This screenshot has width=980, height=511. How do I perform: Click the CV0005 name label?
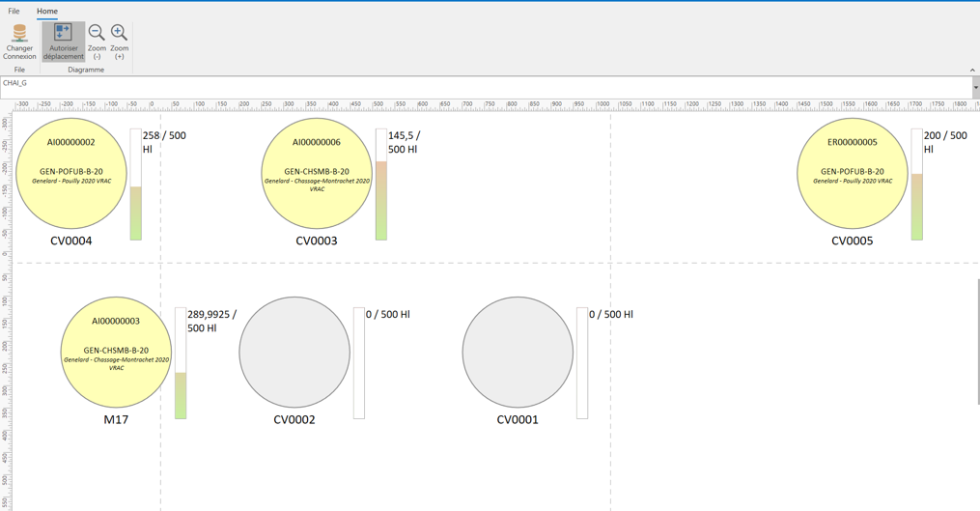pyautogui.click(x=852, y=241)
